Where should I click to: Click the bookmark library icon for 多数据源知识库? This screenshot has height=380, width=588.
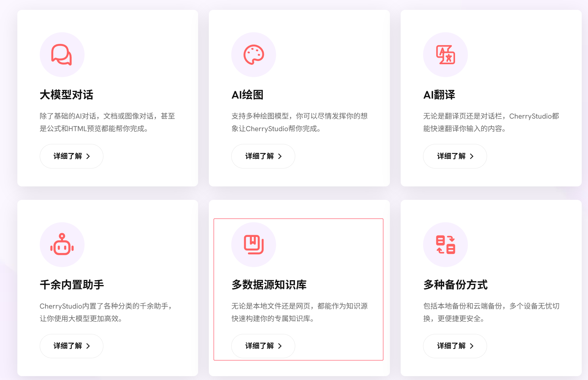(254, 244)
